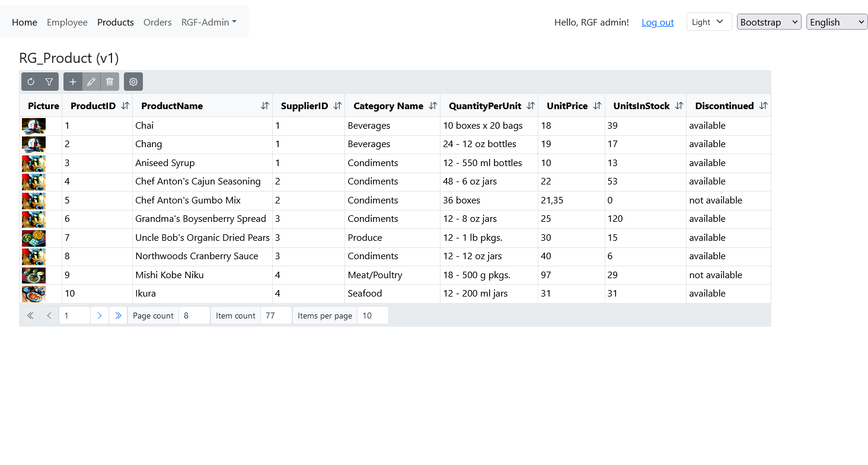Open the Light theme dropdown
The image size is (868, 465).
[x=709, y=22]
